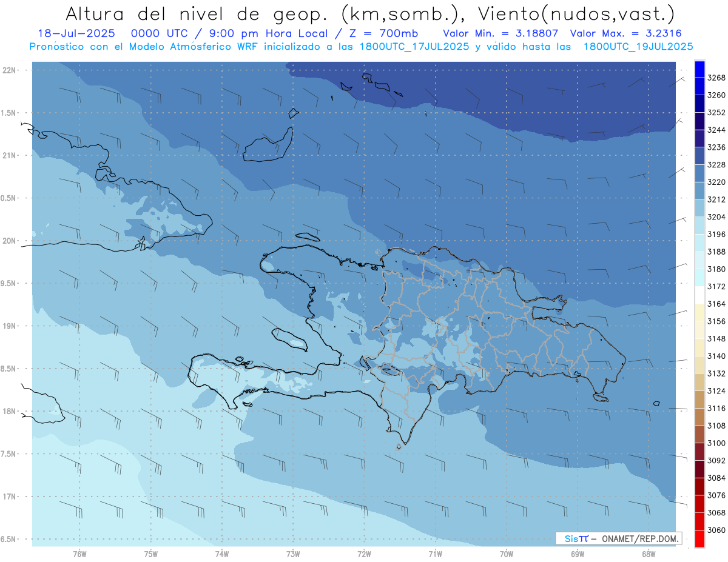Click the valid-until time '1800UTC_19JUL2025'
728x562 pixels.
pos(638,47)
